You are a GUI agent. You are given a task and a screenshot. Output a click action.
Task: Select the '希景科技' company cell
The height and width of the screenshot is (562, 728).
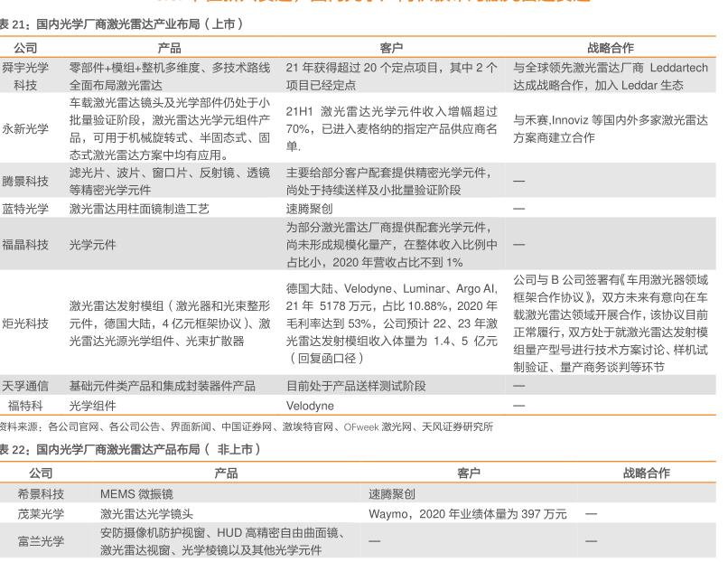coord(41,493)
